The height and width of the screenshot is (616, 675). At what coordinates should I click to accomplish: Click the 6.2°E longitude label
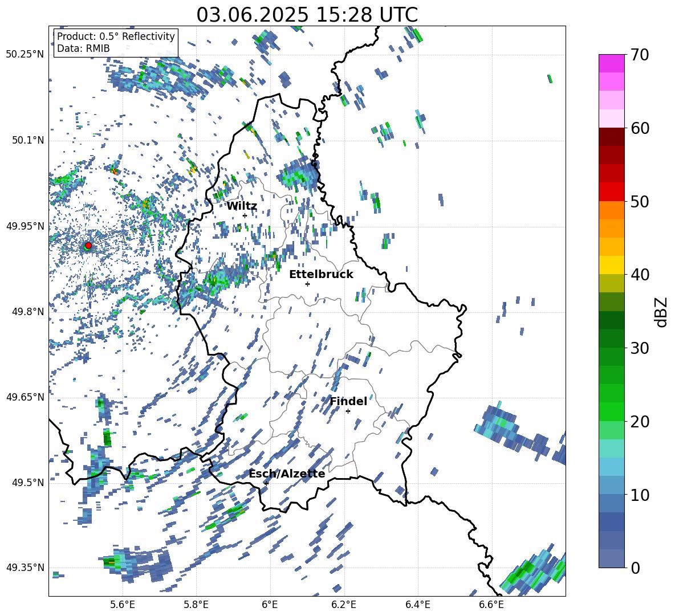pyautogui.click(x=344, y=605)
